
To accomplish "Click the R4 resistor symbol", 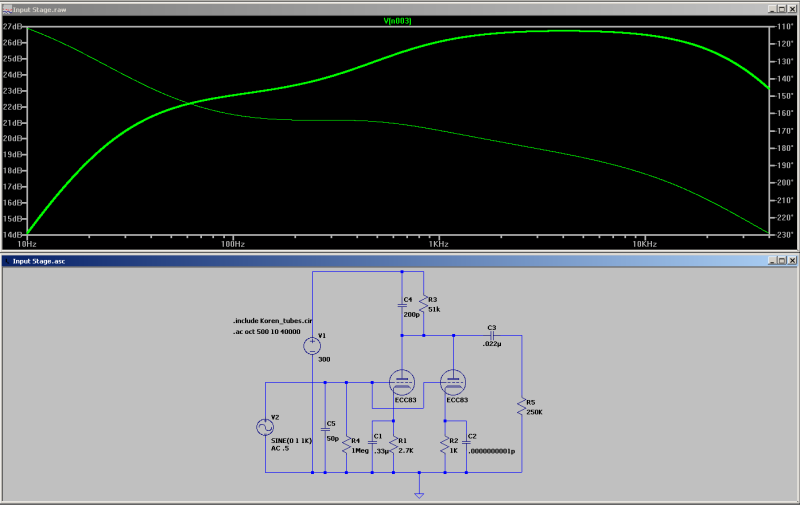I will pos(346,445).
